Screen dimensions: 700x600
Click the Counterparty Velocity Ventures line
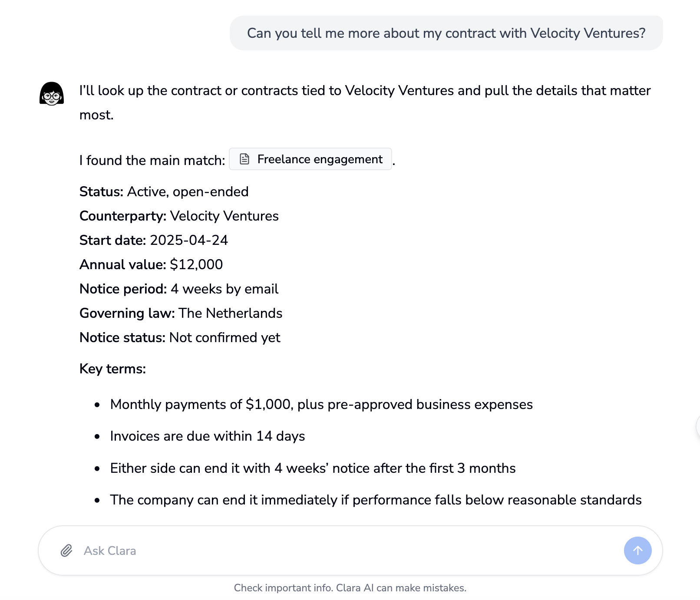[x=179, y=216]
